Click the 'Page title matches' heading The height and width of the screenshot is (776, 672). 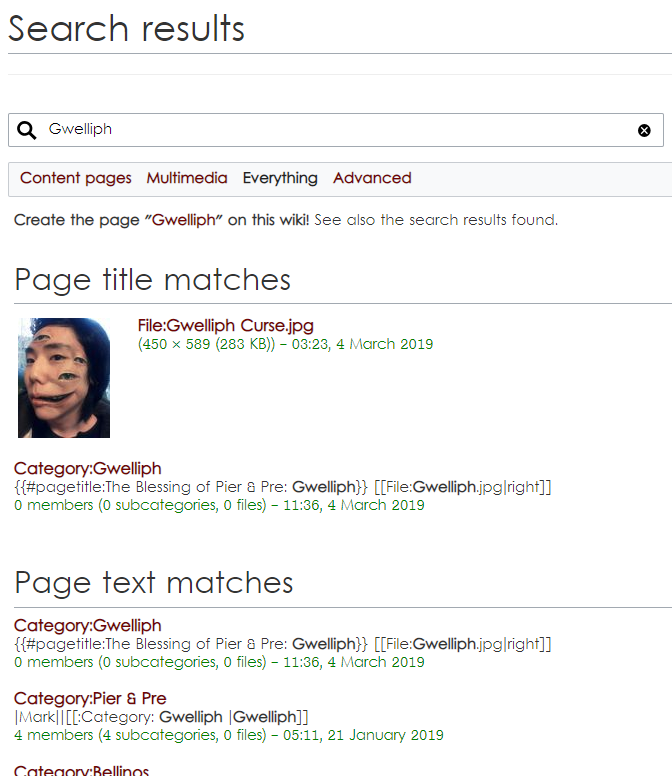tap(152, 280)
